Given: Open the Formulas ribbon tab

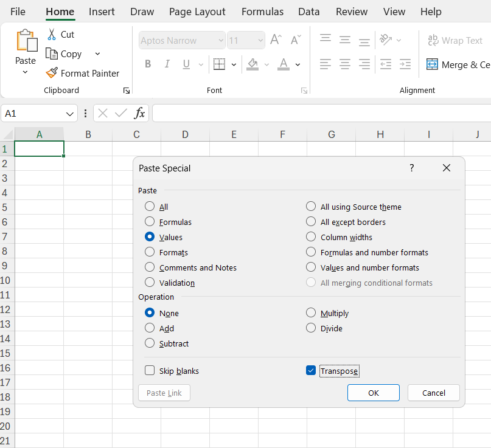Looking at the screenshot, I should [262, 12].
